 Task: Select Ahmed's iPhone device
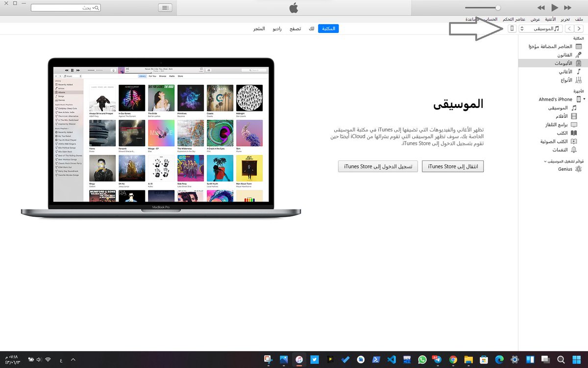(x=556, y=99)
